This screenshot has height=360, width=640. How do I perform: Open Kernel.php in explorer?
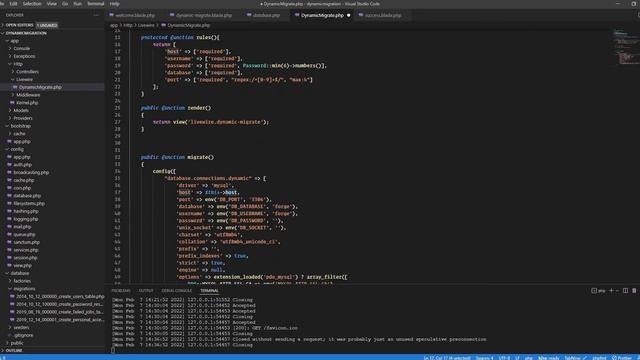click(27, 103)
